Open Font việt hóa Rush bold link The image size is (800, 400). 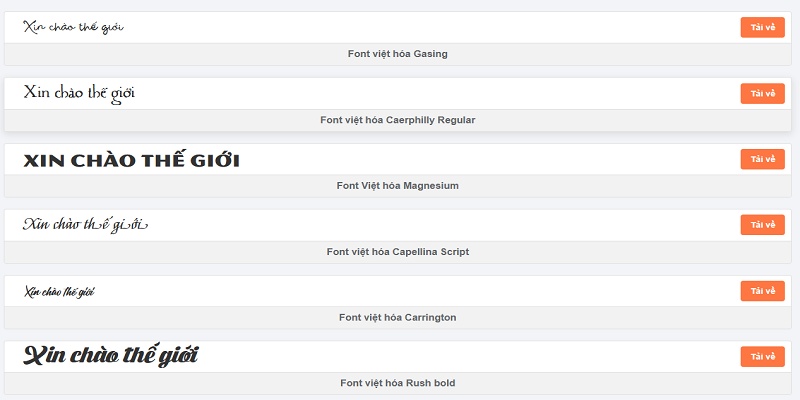point(397,383)
